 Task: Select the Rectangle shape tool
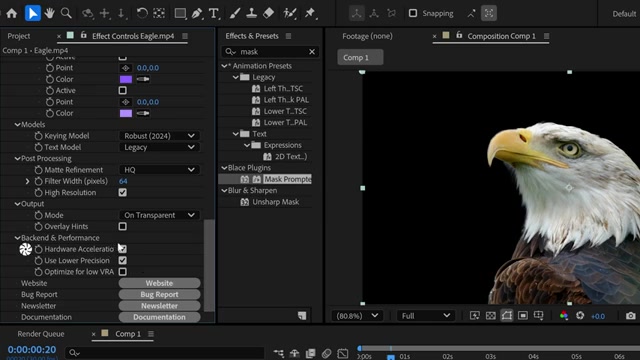pos(180,13)
